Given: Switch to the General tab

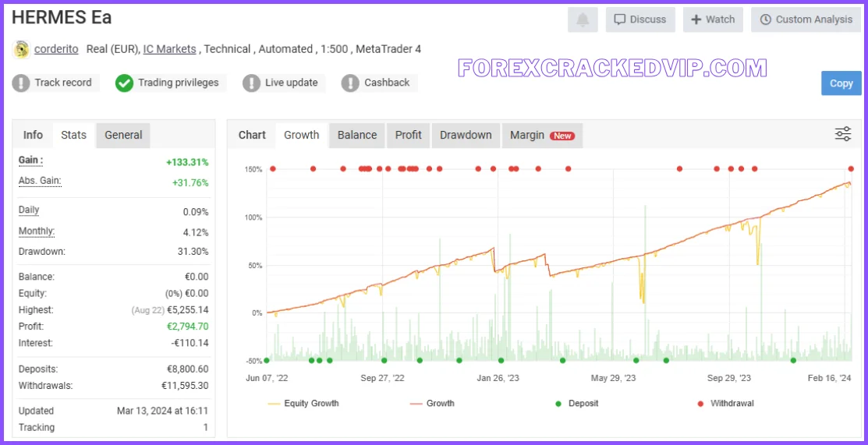Looking at the screenshot, I should [x=123, y=135].
